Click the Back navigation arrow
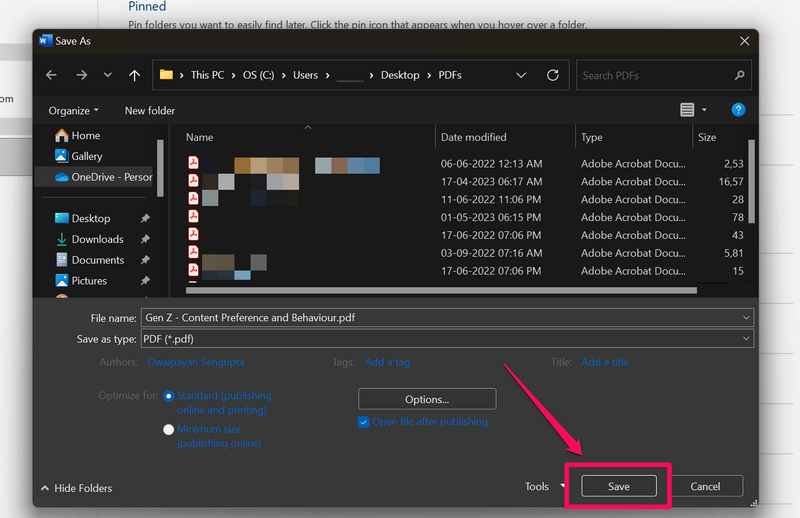Image resolution: width=800 pixels, height=518 pixels. 52,75
